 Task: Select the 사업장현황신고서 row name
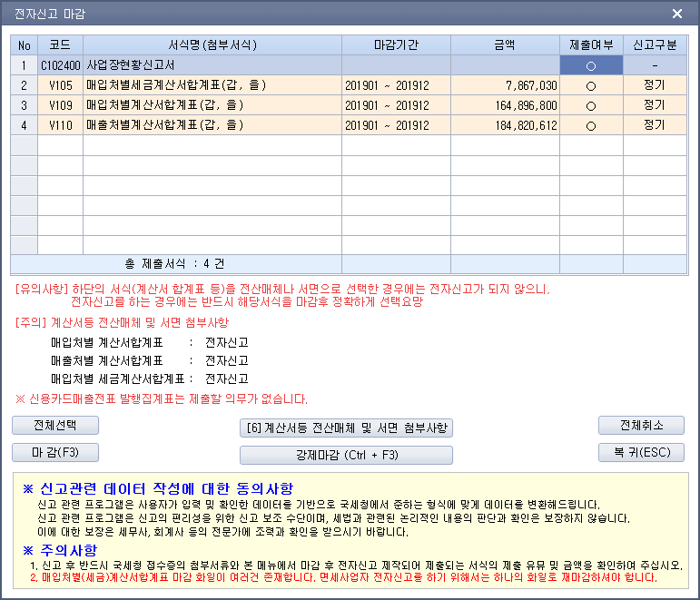pyautogui.click(x=212, y=65)
